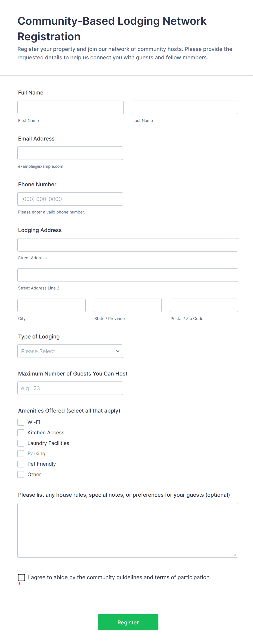The height and width of the screenshot is (644, 253).
Task: Open the Type of Lodging dropdown
Action: [x=70, y=351]
